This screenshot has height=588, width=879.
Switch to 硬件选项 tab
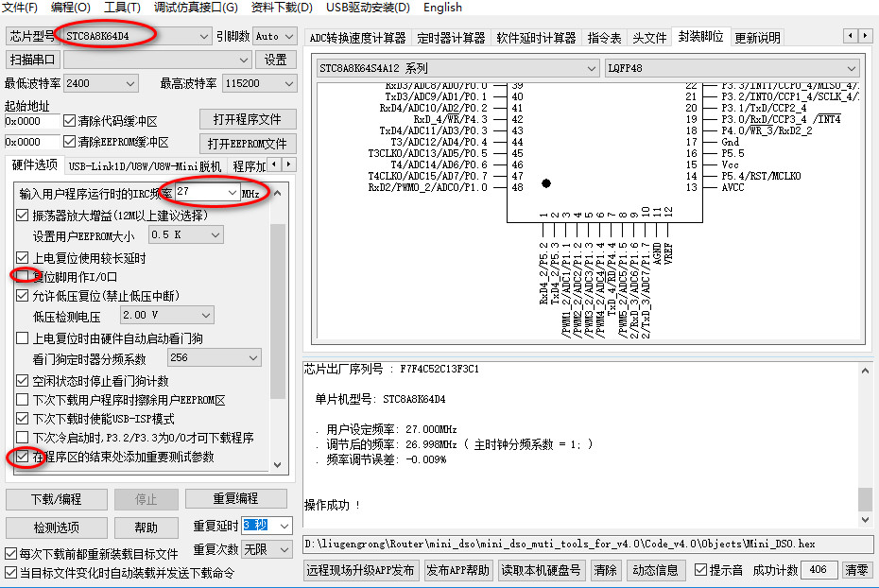[34, 164]
